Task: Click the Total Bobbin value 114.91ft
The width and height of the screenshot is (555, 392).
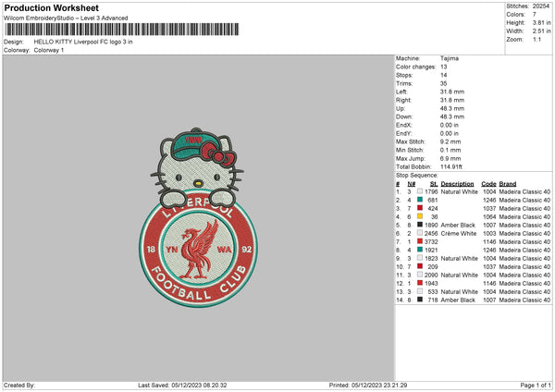Action: 451,166
